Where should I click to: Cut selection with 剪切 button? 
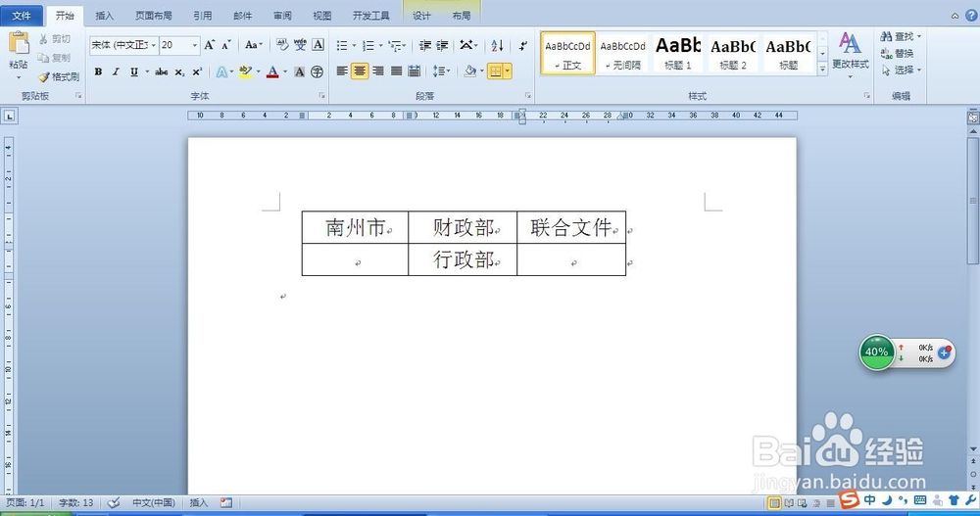(x=54, y=39)
